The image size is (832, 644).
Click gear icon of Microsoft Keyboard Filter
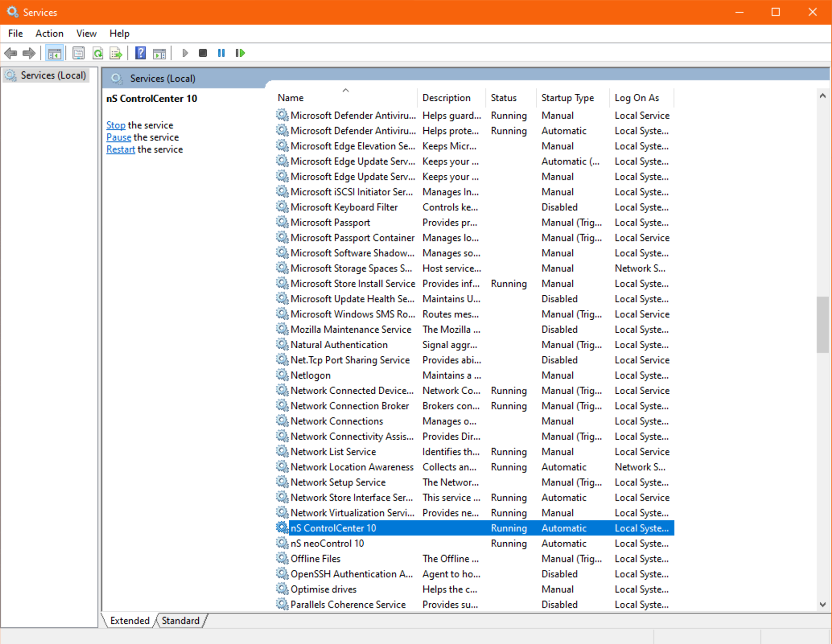(282, 207)
